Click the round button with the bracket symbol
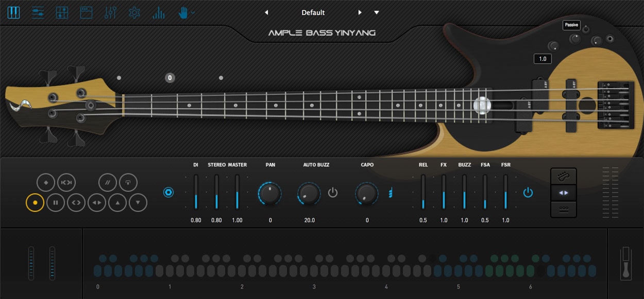The height and width of the screenshot is (299, 644). tap(128, 182)
